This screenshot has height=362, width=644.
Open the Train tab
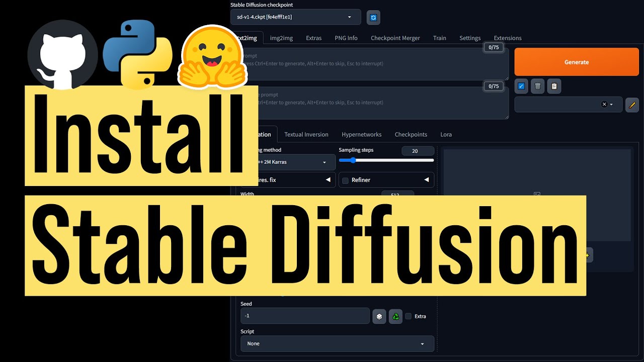pos(440,38)
